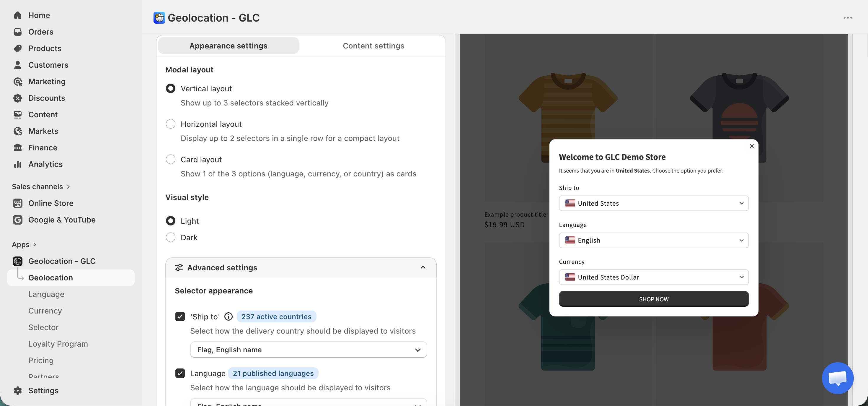The width and height of the screenshot is (868, 406).
Task: Open the three-dots more actions menu
Action: (848, 17)
